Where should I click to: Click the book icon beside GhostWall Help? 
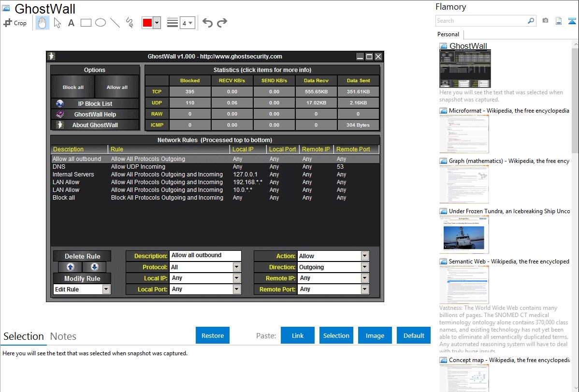tap(60, 115)
